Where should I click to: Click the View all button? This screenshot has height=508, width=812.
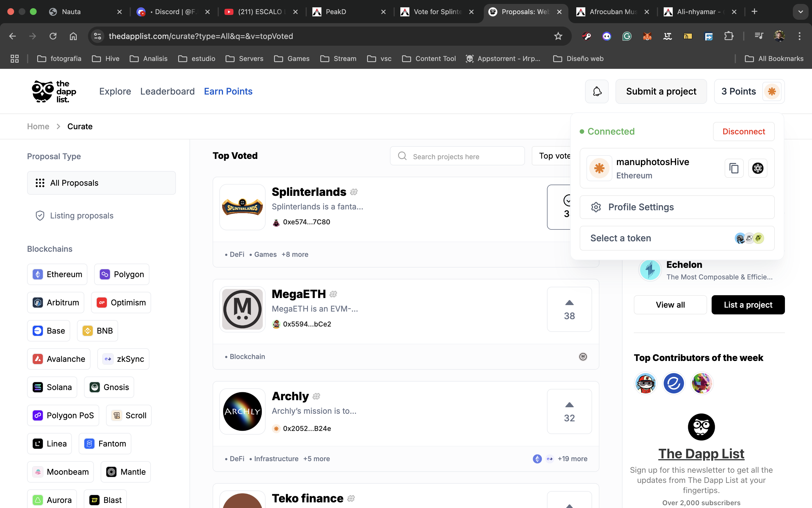[670, 305]
